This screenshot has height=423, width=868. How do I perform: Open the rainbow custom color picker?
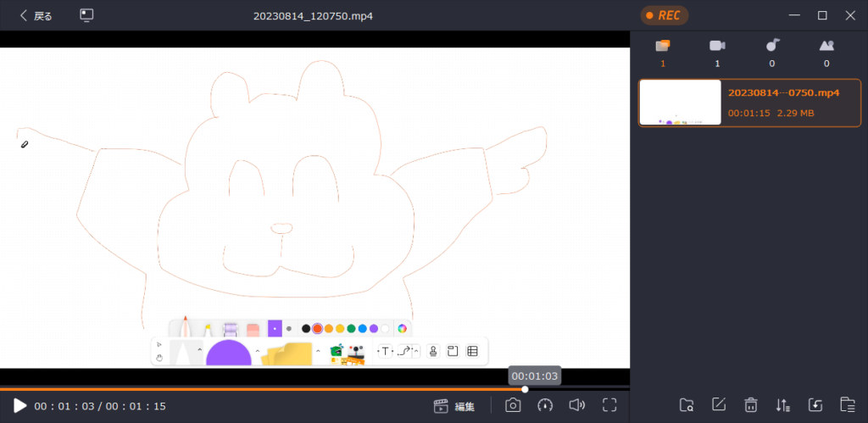coord(403,328)
